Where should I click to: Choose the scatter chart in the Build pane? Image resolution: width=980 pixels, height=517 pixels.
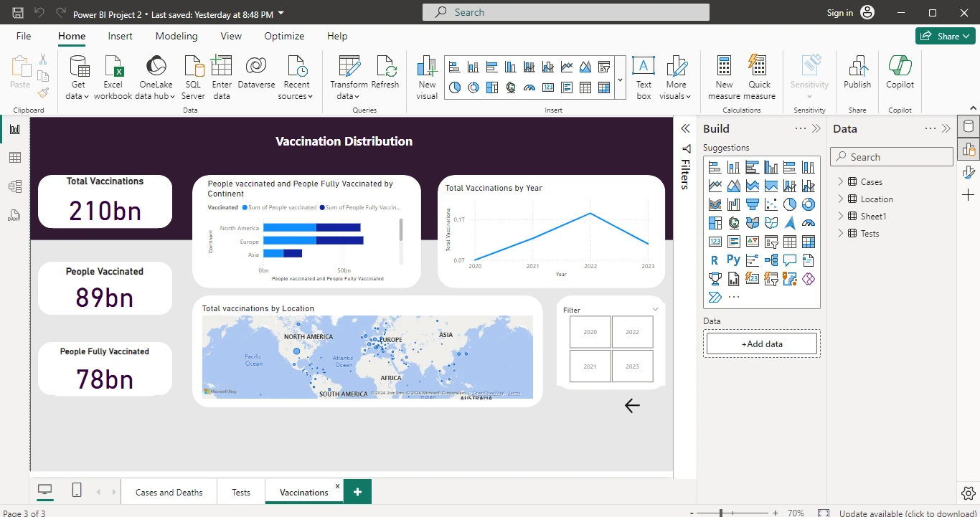(771, 204)
